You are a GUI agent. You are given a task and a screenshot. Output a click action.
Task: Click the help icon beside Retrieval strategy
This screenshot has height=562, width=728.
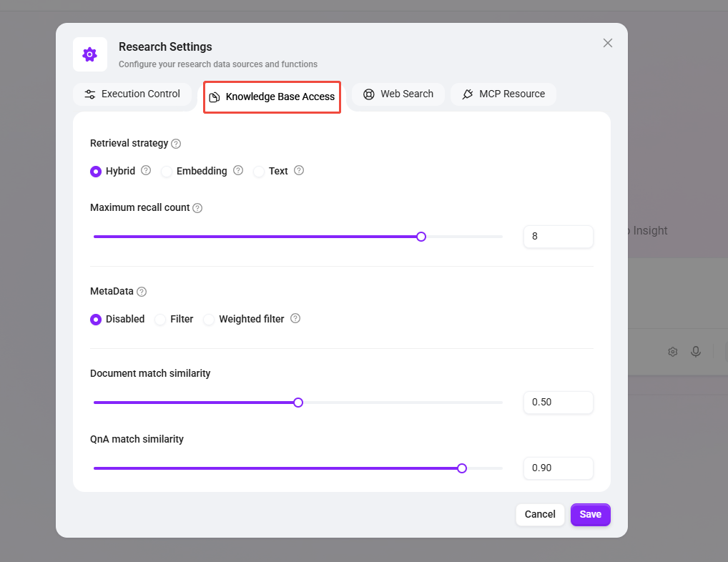(x=176, y=144)
